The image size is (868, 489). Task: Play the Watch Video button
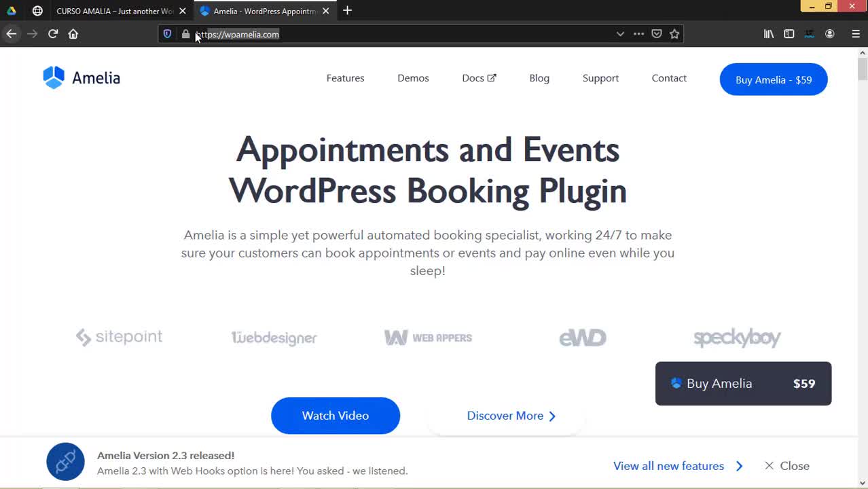pyautogui.click(x=336, y=416)
